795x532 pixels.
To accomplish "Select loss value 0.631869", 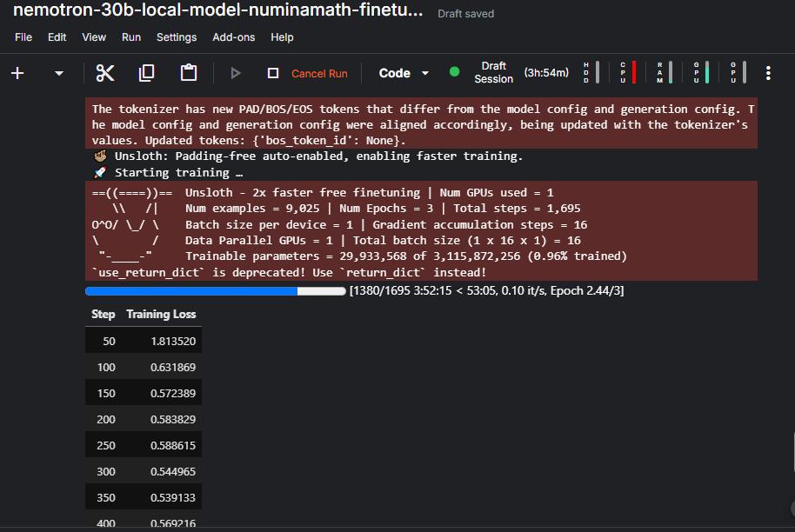I will tap(173, 368).
